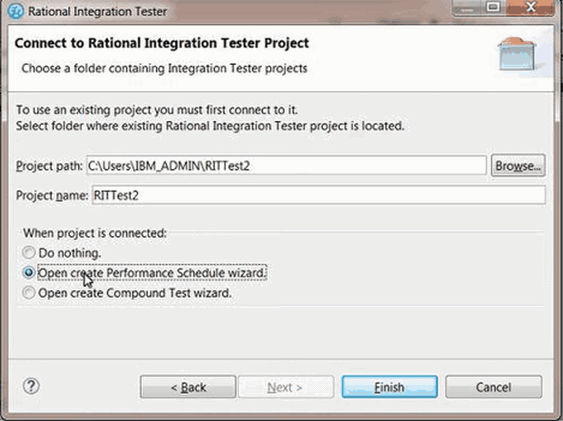Click the 'When project is connected:' group label
Viewport: 563px width, 421px height.
(95, 233)
